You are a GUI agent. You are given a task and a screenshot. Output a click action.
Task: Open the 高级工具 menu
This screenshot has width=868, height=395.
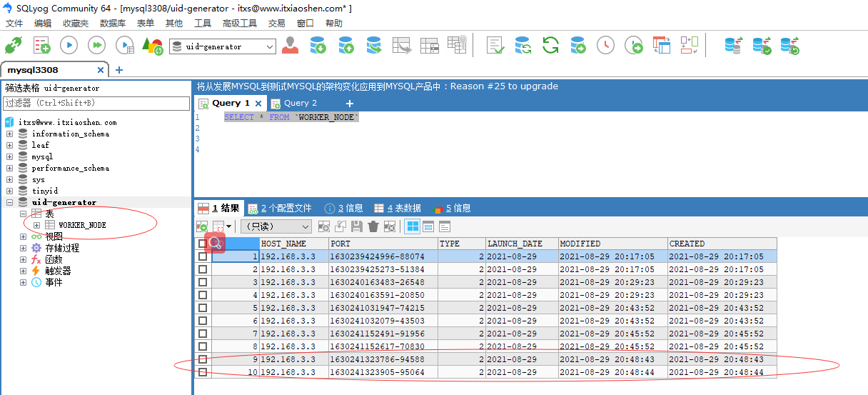239,23
